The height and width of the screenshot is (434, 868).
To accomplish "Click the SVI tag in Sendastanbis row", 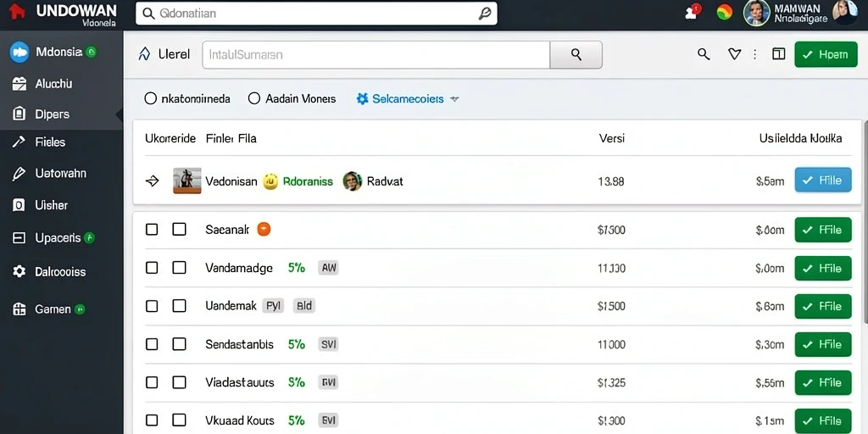I will click(x=328, y=344).
